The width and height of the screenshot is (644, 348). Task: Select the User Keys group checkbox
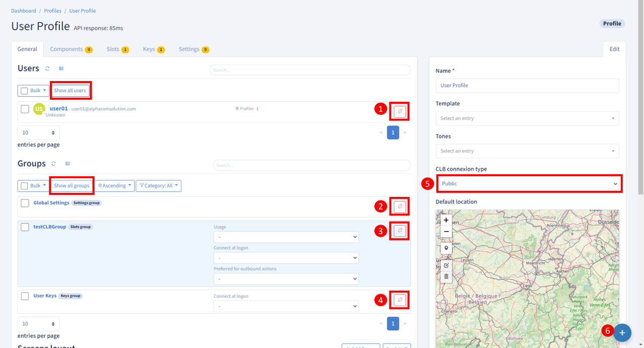25,296
